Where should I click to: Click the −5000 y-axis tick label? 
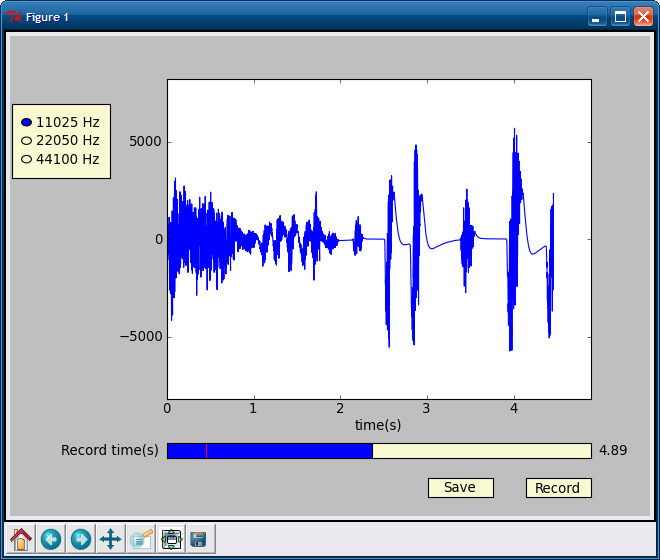[x=141, y=337]
